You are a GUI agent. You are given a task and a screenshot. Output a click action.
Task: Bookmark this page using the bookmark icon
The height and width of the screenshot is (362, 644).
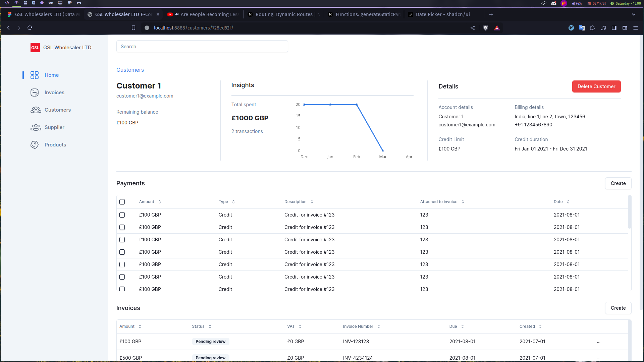133,28
